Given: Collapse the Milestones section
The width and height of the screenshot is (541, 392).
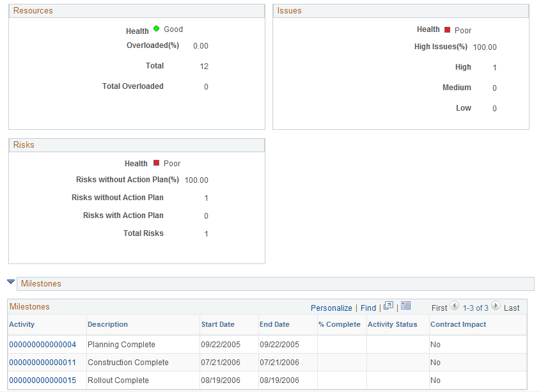Looking at the screenshot, I should tap(12, 283).
